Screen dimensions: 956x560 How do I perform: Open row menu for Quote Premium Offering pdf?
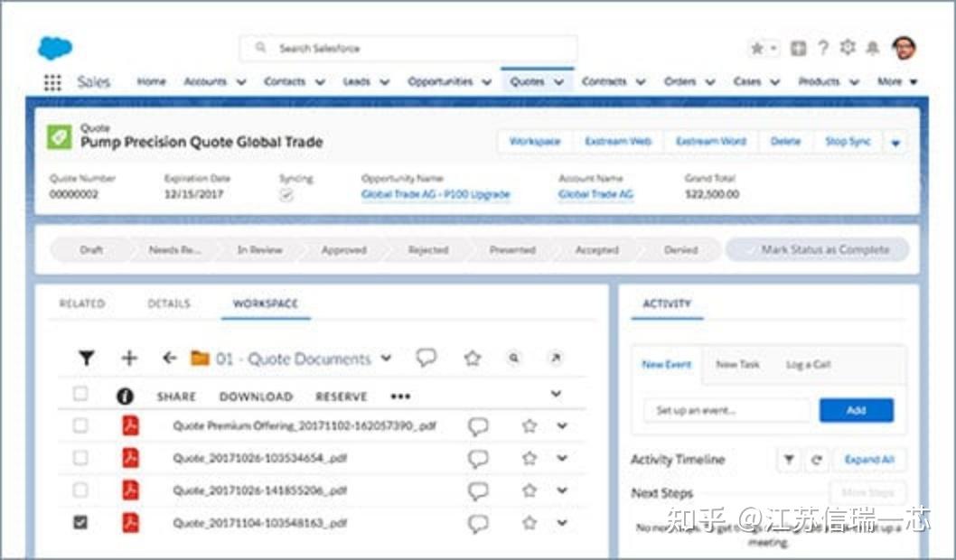(562, 426)
